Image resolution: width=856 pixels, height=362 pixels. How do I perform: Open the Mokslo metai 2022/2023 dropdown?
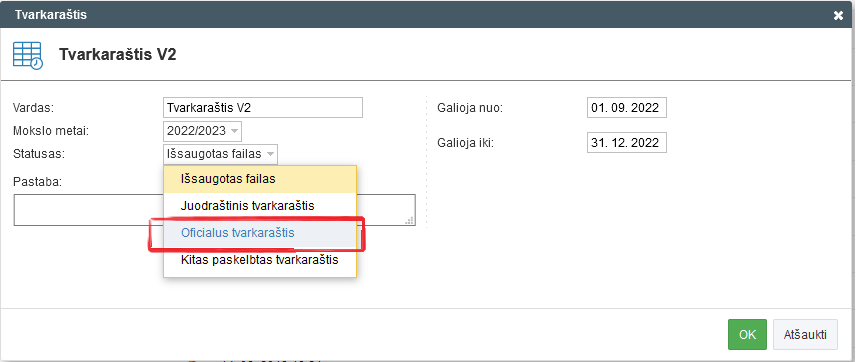tap(202, 131)
